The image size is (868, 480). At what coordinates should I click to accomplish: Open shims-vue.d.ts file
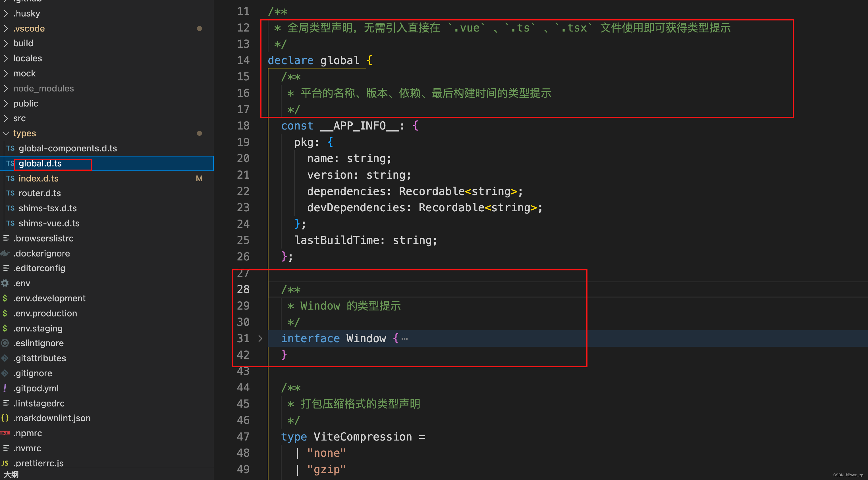tap(49, 223)
